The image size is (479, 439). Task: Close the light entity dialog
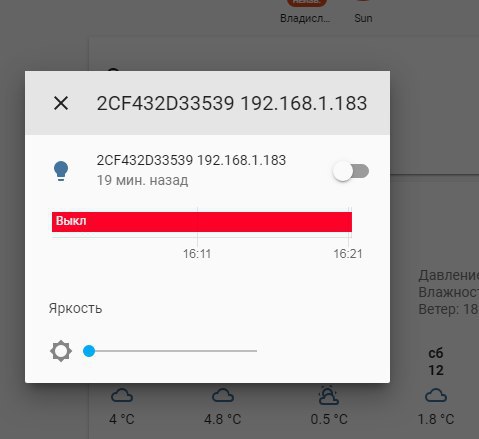pyautogui.click(x=61, y=103)
